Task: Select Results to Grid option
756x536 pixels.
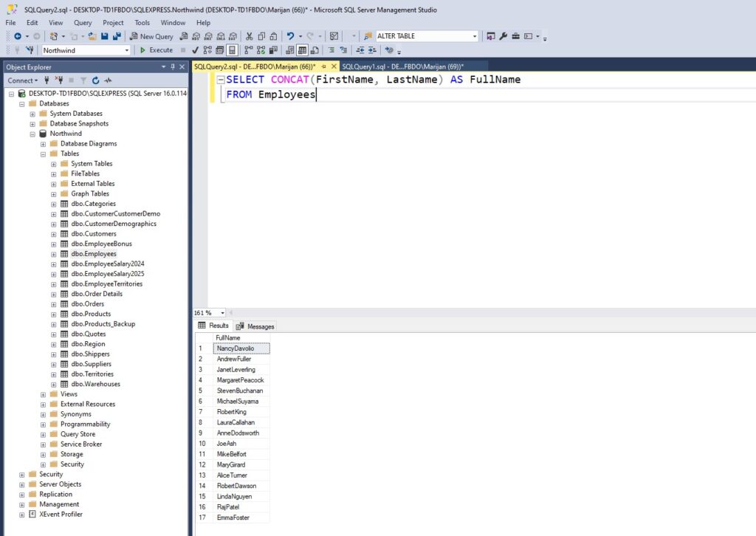Action: point(302,50)
